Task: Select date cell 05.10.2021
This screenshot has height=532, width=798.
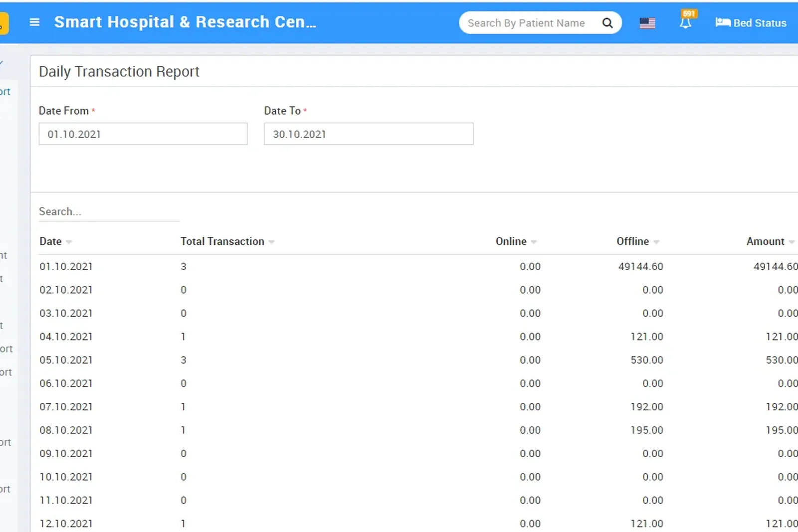Action: 66,360
